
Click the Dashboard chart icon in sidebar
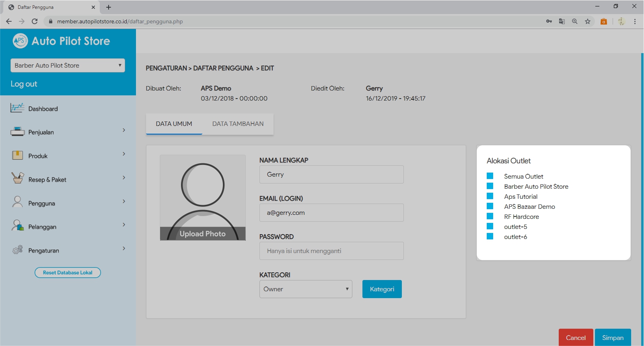[17, 108]
